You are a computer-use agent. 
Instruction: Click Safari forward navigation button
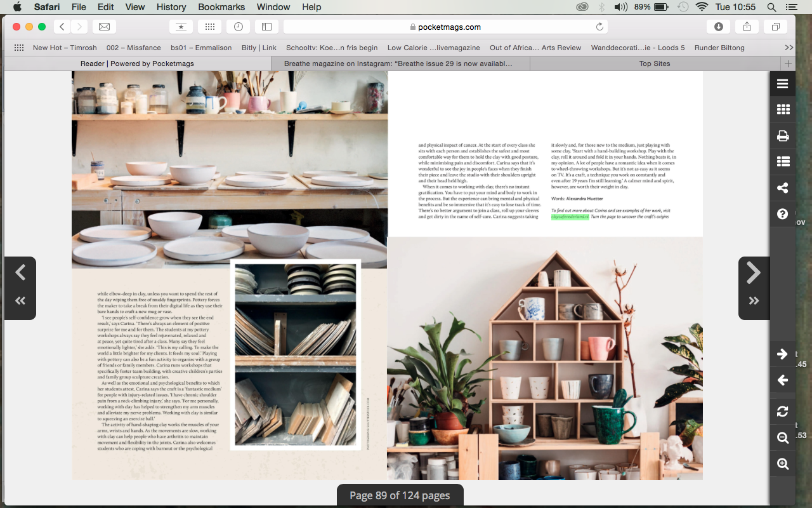point(79,27)
